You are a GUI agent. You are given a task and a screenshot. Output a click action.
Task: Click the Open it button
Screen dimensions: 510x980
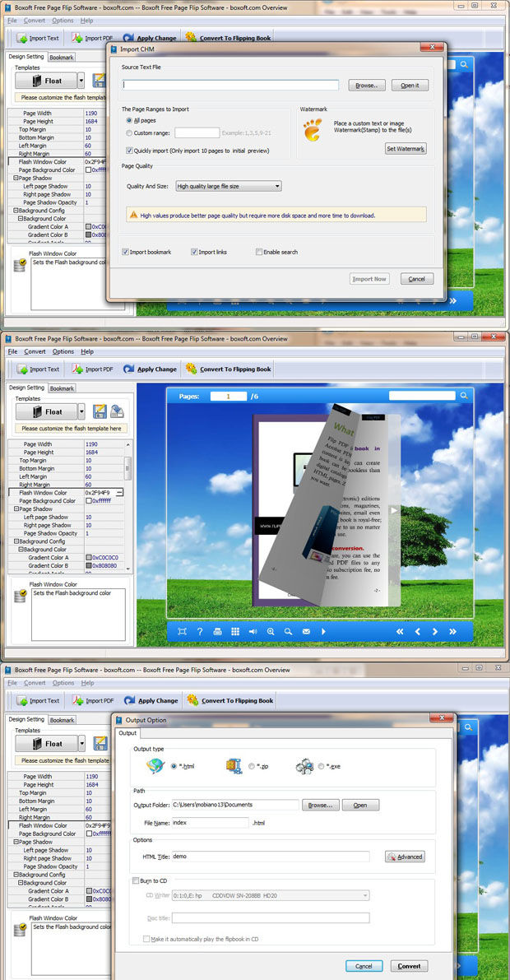pos(410,85)
